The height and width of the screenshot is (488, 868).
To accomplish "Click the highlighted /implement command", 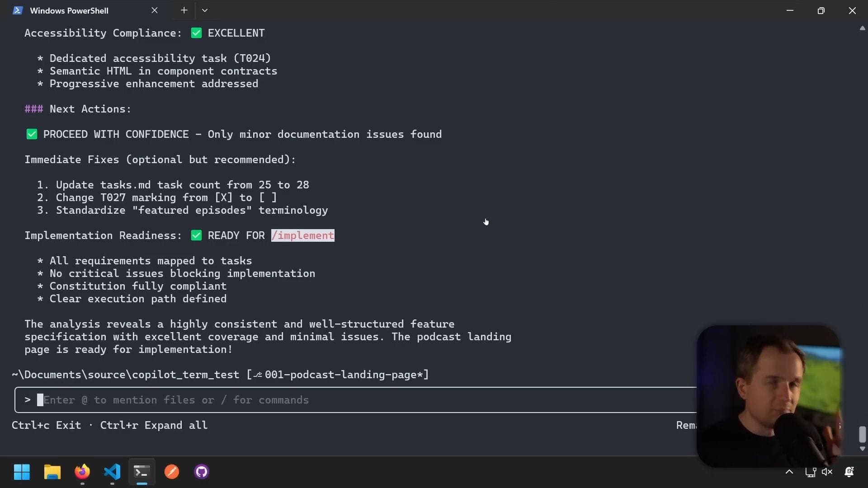I will pos(303,235).
